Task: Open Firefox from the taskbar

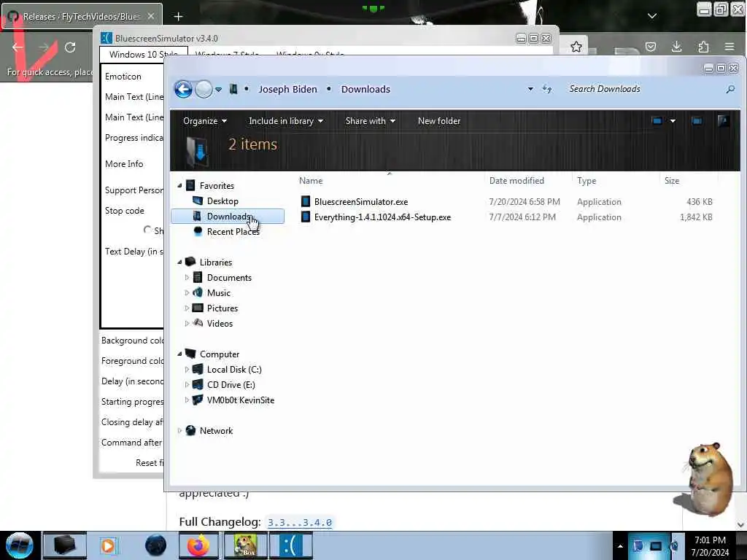Action: coord(198,545)
